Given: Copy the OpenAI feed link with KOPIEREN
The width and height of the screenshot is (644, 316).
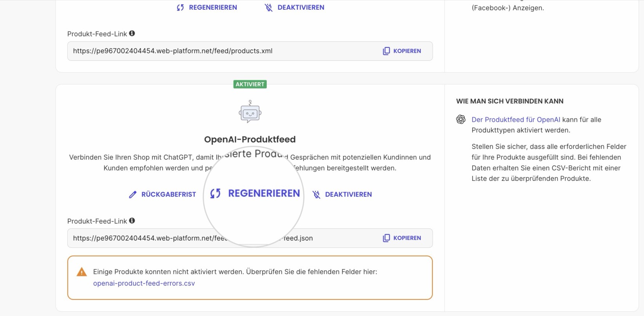Looking at the screenshot, I should pos(402,238).
